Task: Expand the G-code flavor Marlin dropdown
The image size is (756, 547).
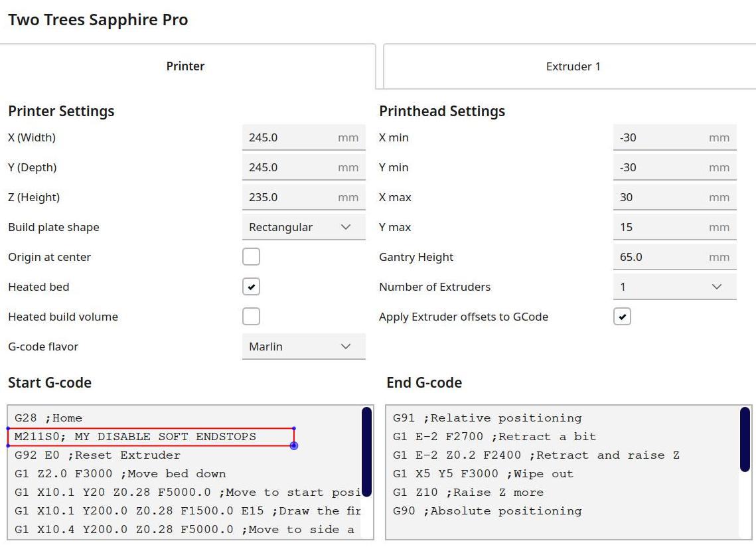Action: tap(304, 347)
